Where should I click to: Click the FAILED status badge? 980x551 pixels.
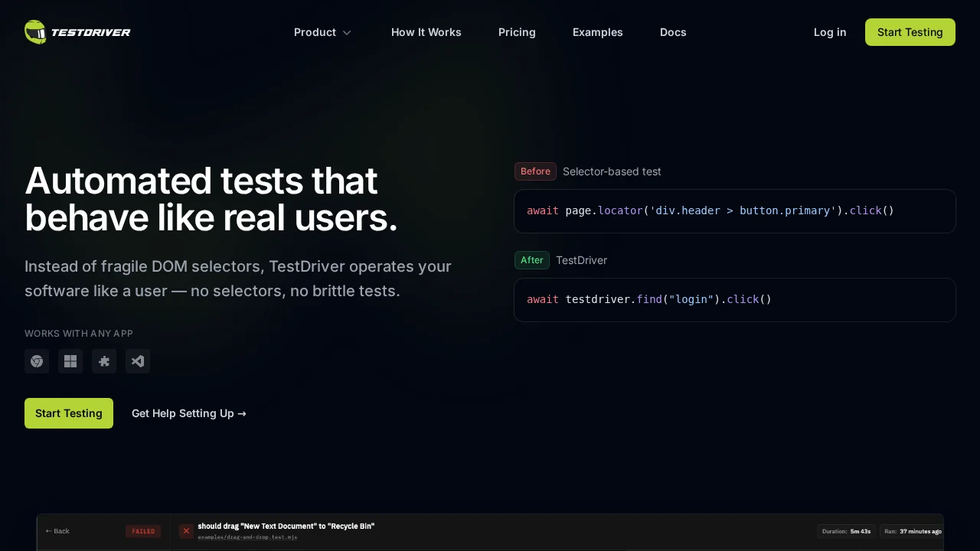pos(143,531)
